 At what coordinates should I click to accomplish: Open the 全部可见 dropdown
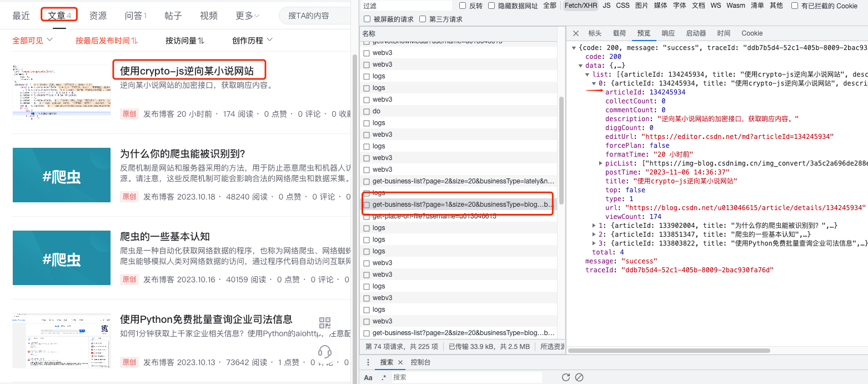coord(32,41)
